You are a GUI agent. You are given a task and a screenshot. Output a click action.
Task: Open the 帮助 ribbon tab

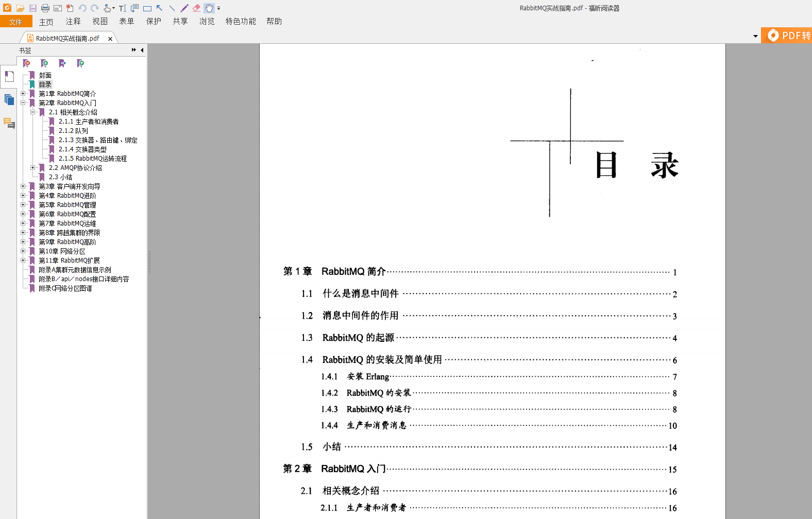(x=274, y=22)
